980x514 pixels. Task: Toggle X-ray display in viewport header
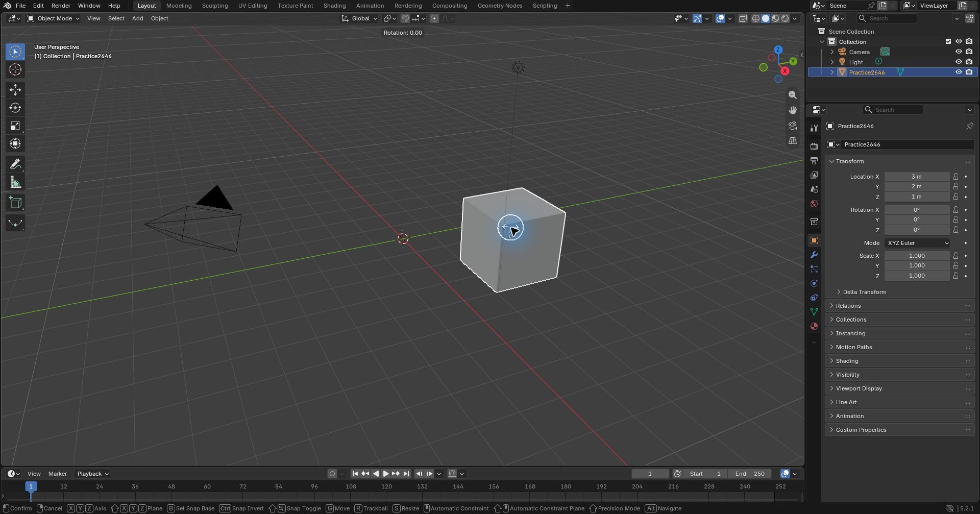coord(743,18)
